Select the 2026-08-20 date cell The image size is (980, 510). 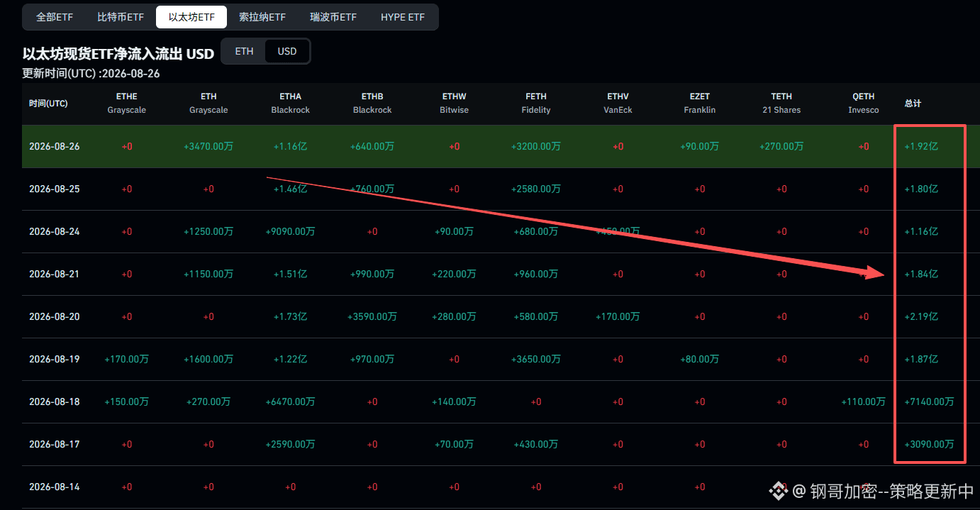55,316
